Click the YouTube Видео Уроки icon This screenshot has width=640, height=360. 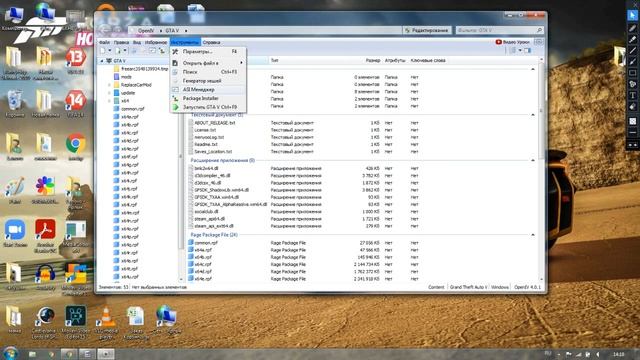coord(498,42)
